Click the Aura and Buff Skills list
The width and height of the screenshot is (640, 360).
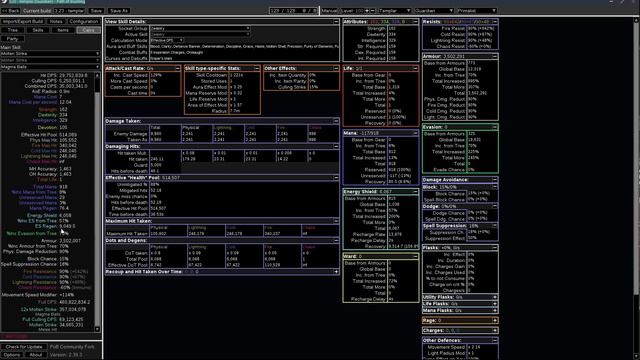pyautogui.click(x=244, y=47)
